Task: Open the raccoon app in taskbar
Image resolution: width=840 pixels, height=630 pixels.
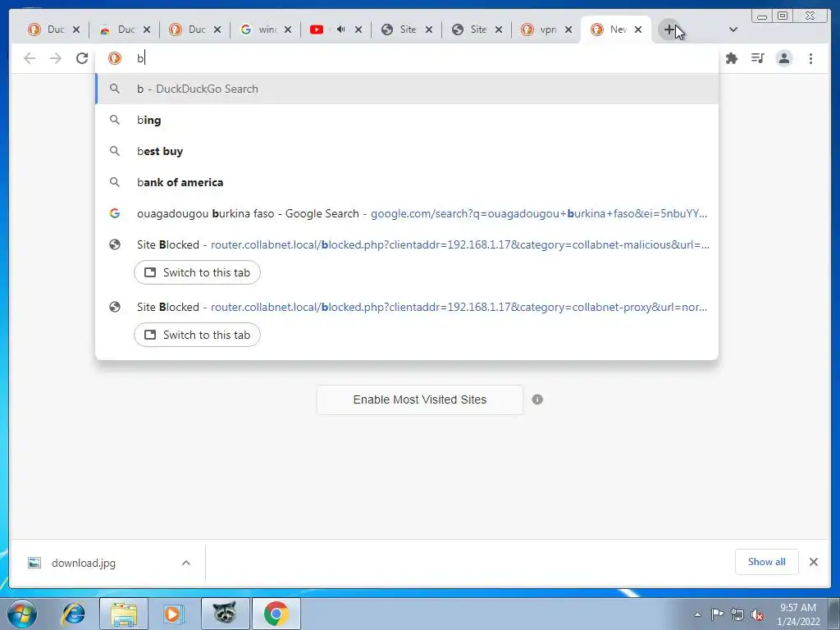Action: [x=225, y=614]
